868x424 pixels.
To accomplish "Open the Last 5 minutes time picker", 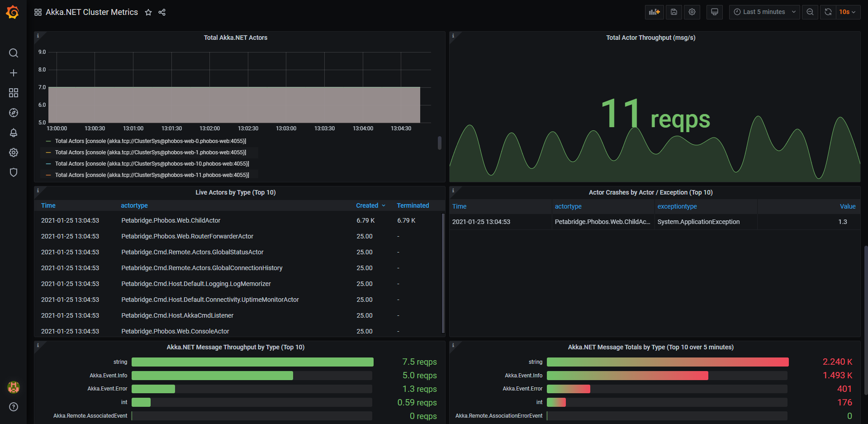I will pyautogui.click(x=764, y=12).
